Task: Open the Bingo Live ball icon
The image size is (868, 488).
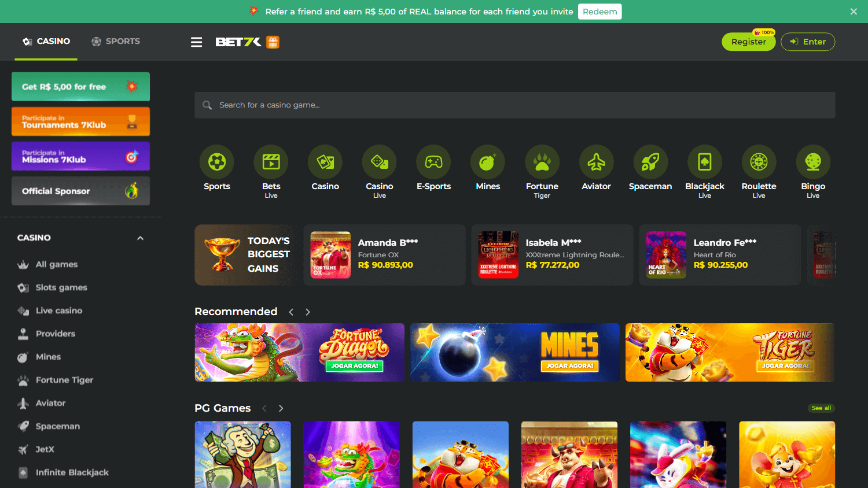Action: [813, 162]
